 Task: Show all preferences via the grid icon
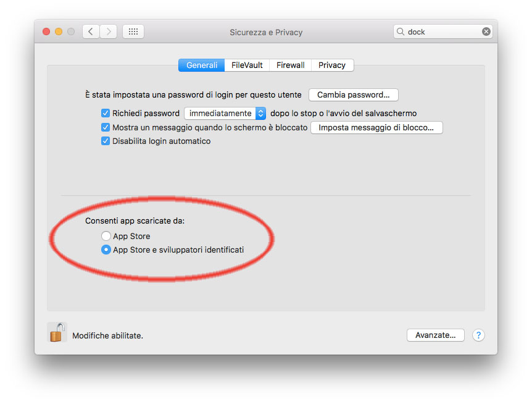coord(133,31)
